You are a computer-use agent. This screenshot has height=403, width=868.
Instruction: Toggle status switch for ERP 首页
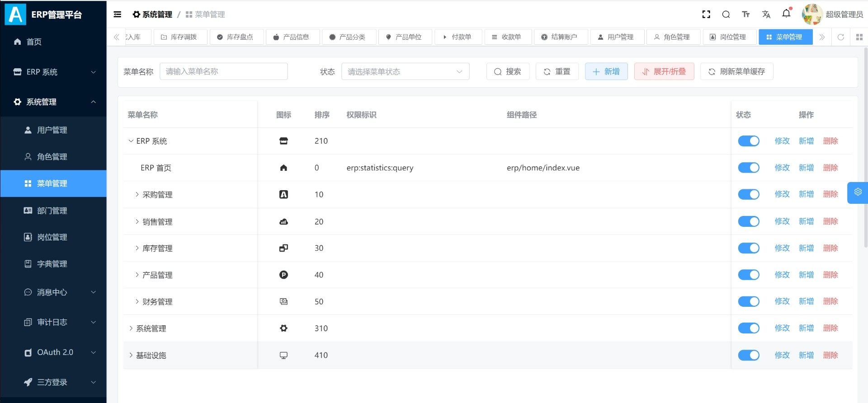(749, 168)
